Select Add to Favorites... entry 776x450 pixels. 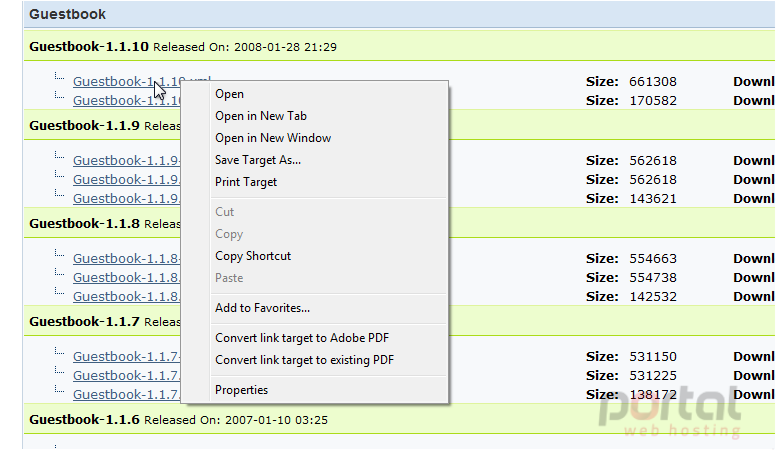262,308
